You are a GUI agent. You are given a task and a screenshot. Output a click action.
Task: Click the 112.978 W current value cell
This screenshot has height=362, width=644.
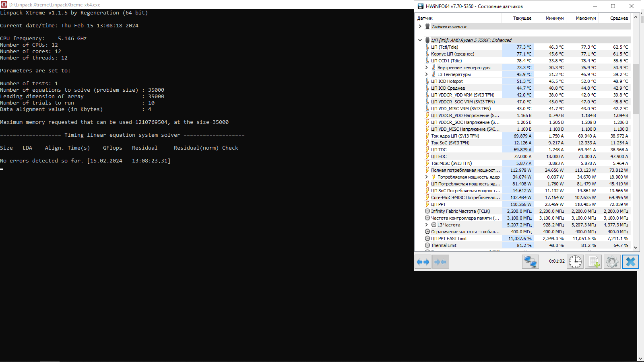pos(518,170)
